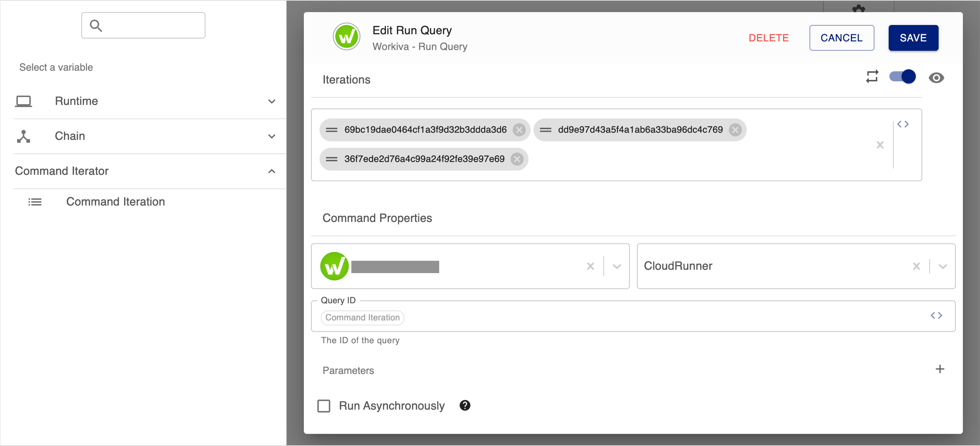Screen dimensions: 980x446
Task: Enable the Run Asynchronously checkbox
Action: pyautogui.click(x=323, y=406)
